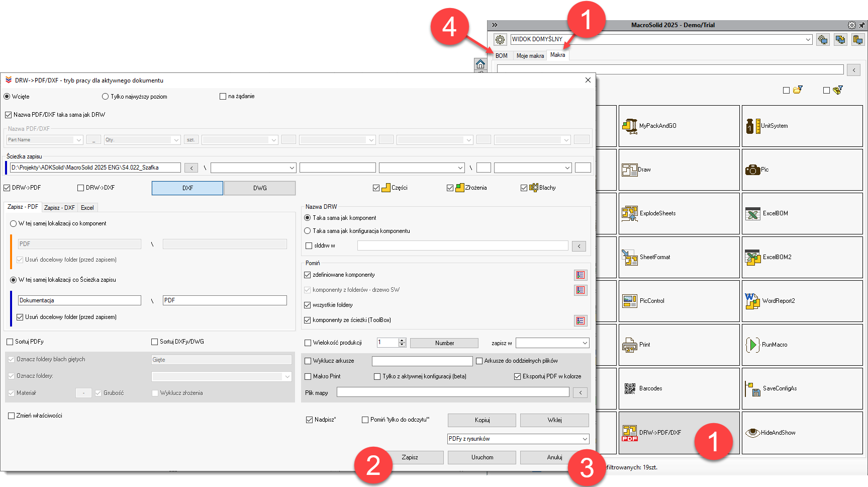Viewport: 868px width, 487px height.
Task: Click the pin icon in the MacroSolid title bar
Action: [x=862, y=25]
